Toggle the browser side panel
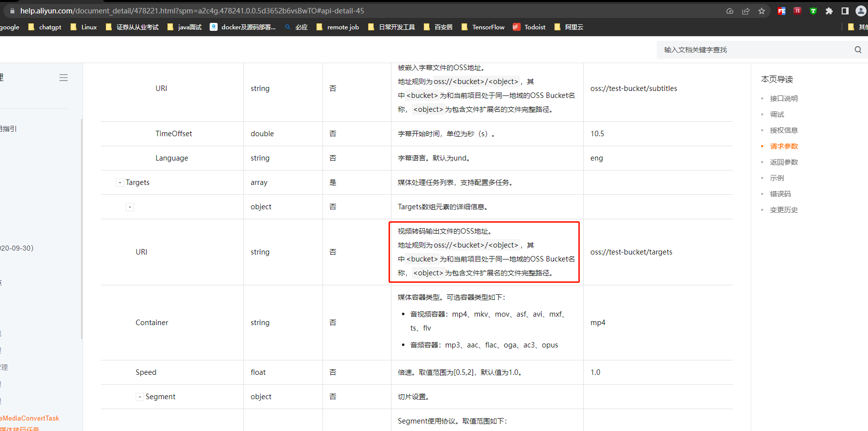 coord(845,11)
